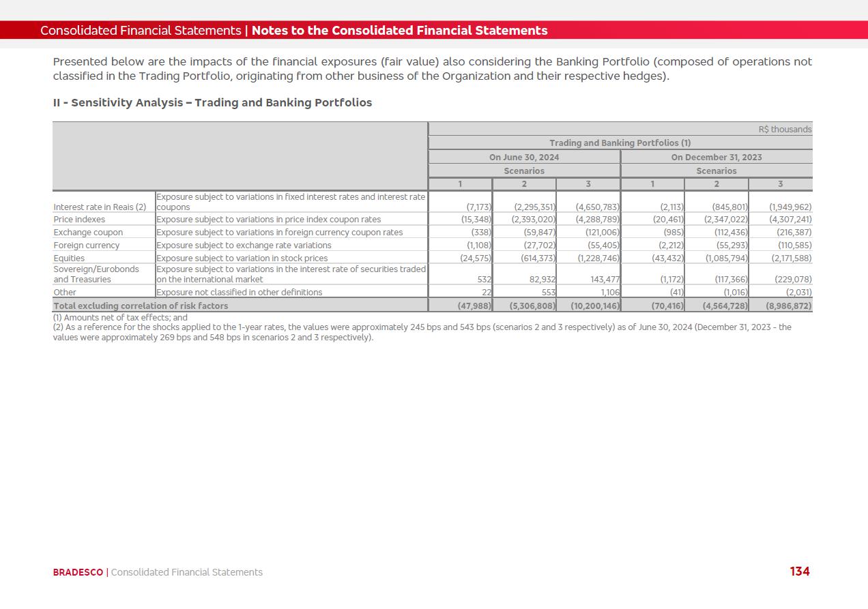868x609 pixels.
Task: Click the 'Foreign currency' row label
Action: tap(86, 246)
